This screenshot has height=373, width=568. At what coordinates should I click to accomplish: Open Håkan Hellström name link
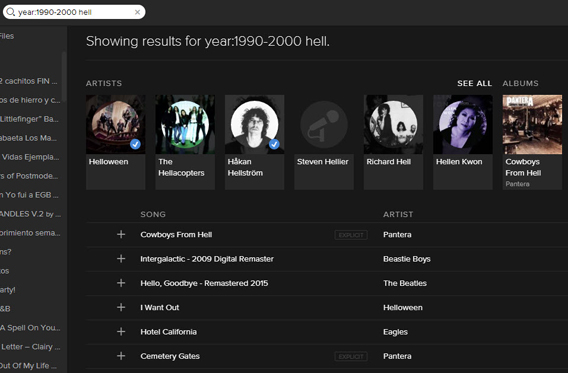point(245,167)
